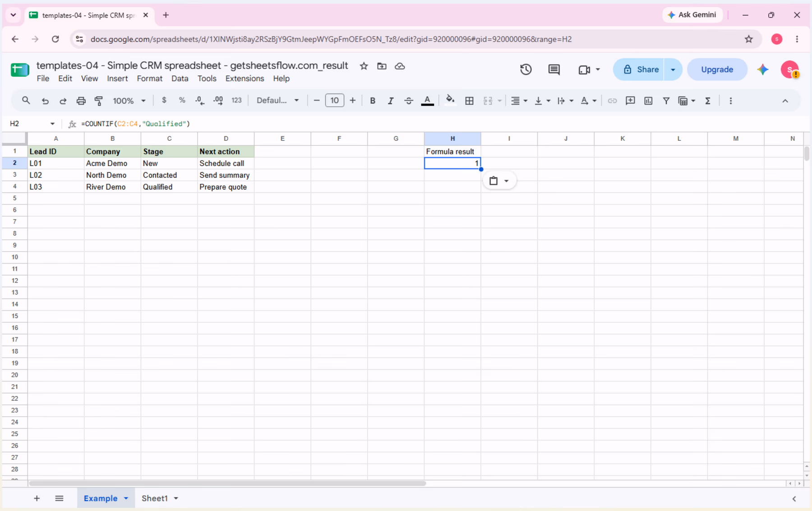This screenshot has width=812, height=511.
Task: Click the move to folder icon
Action: (382, 66)
